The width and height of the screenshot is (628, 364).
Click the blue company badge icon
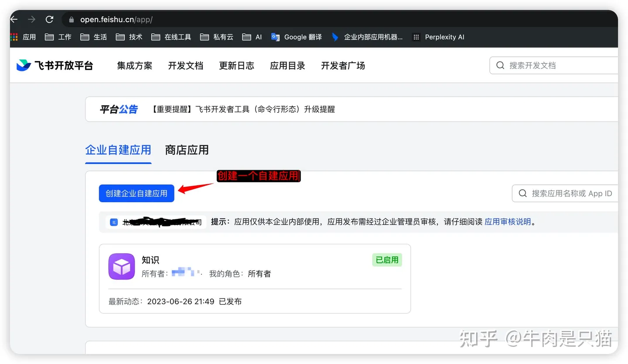[114, 222]
